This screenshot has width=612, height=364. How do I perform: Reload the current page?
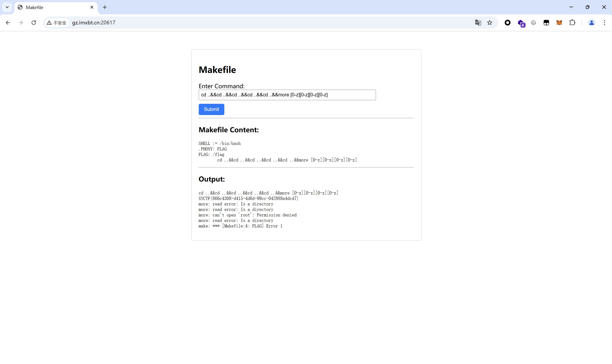(x=34, y=22)
